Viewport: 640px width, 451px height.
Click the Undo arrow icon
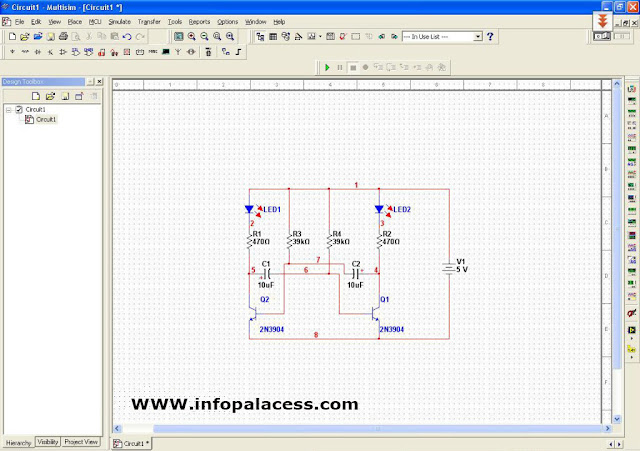[127, 37]
